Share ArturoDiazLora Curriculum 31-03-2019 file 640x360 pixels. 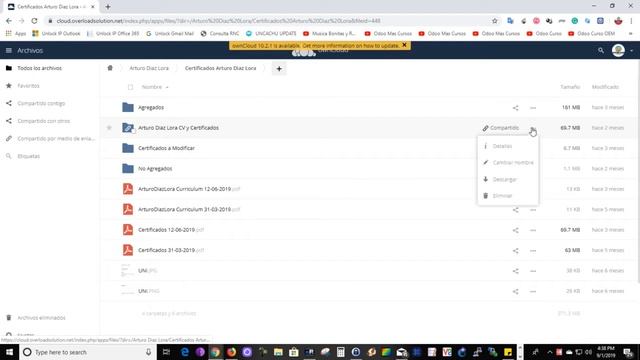coord(516,210)
